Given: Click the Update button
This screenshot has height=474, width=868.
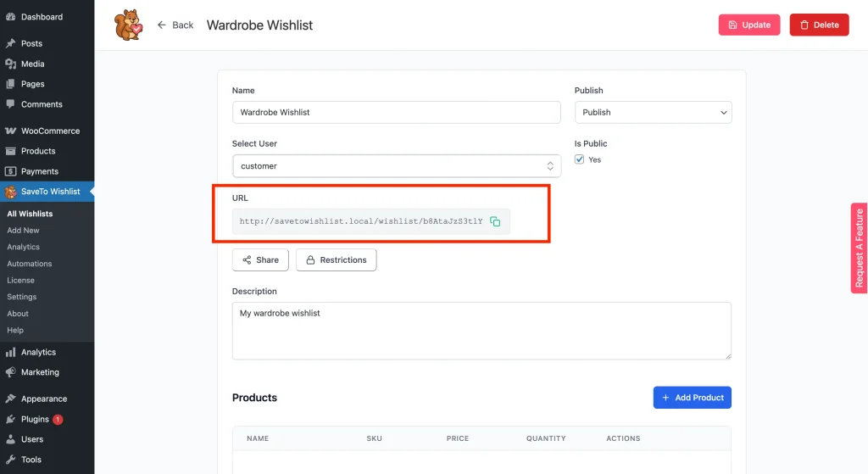Looking at the screenshot, I should pos(749,25).
